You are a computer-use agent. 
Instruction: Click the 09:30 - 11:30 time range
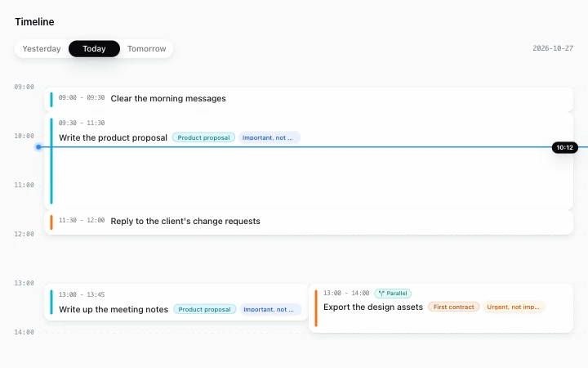[x=82, y=123]
